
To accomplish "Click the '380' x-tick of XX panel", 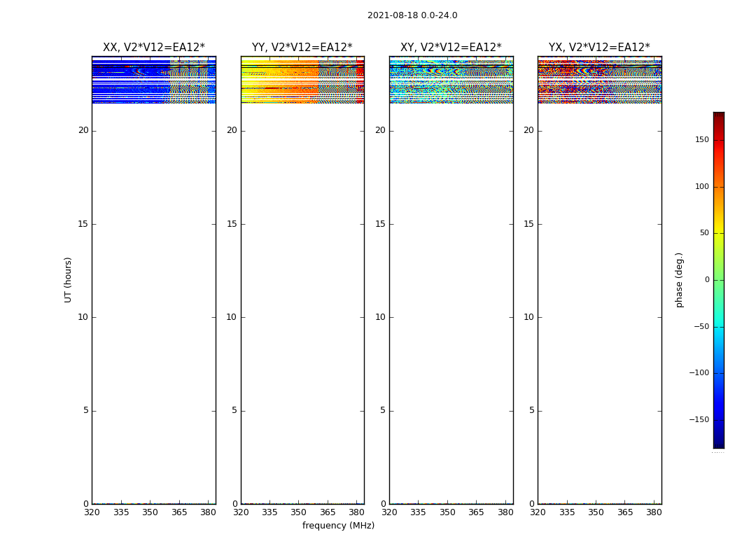I will pyautogui.click(x=208, y=512).
